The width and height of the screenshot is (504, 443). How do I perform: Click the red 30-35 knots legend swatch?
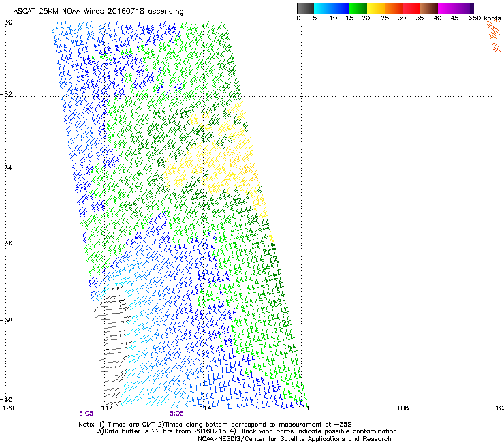411,8
